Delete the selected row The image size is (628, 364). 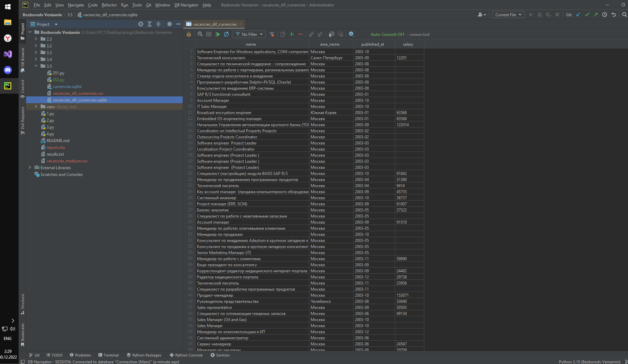point(300,34)
